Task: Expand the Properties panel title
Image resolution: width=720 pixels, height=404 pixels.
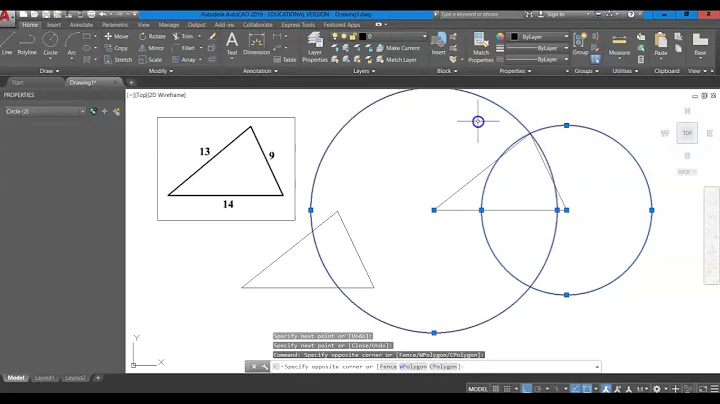Action: coord(515,71)
